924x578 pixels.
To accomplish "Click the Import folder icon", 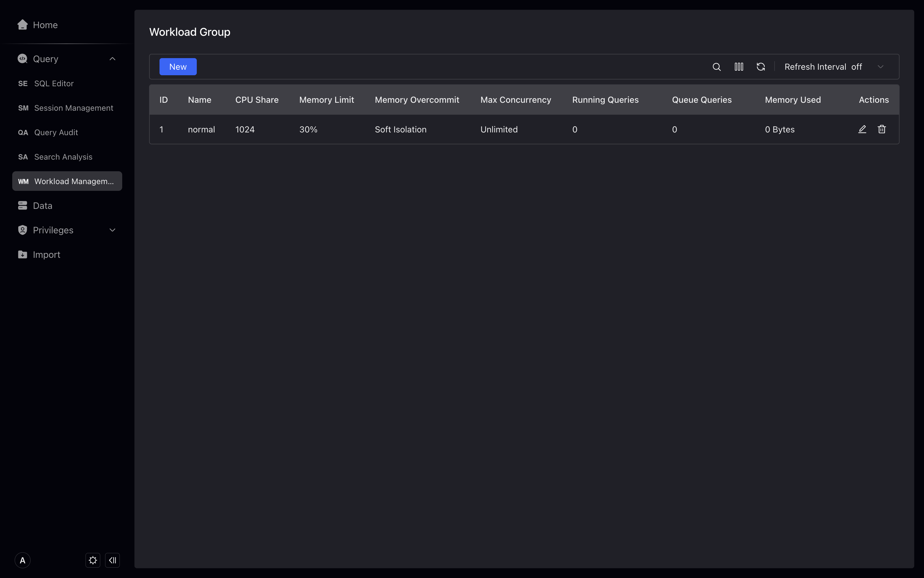I will coord(23,254).
